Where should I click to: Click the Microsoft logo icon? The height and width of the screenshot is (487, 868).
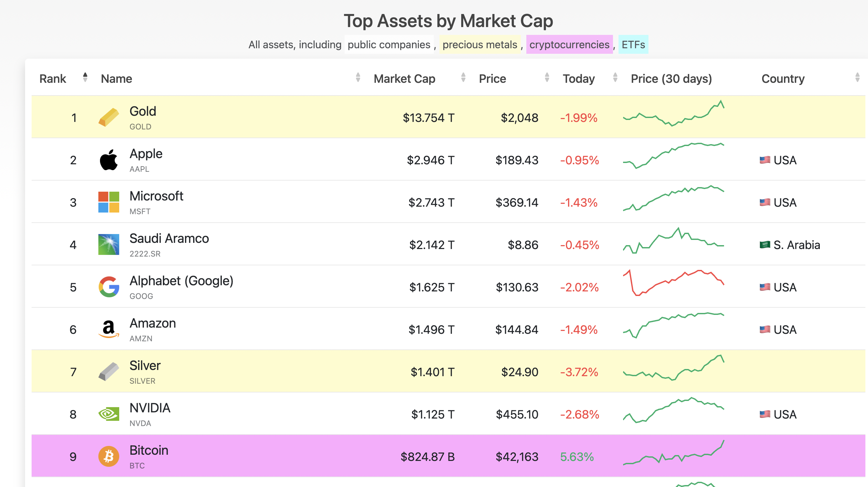tap(108, 202)
